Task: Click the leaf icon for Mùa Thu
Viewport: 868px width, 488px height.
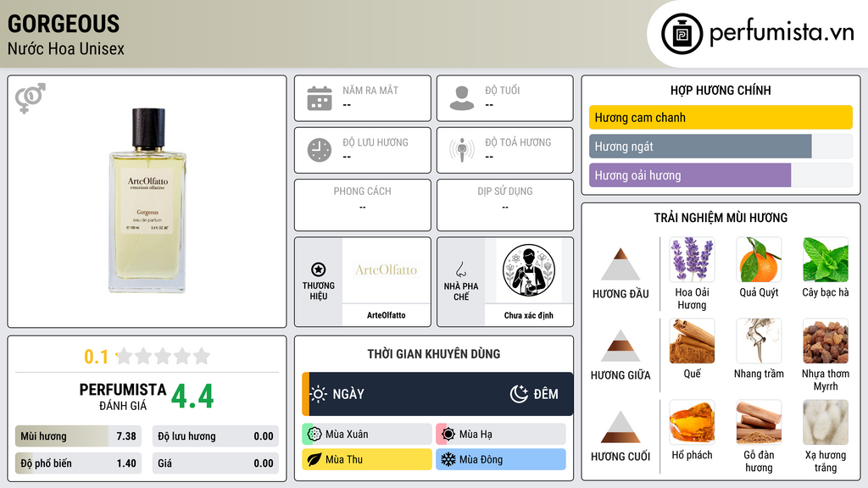Action: [x=314, y=459]
